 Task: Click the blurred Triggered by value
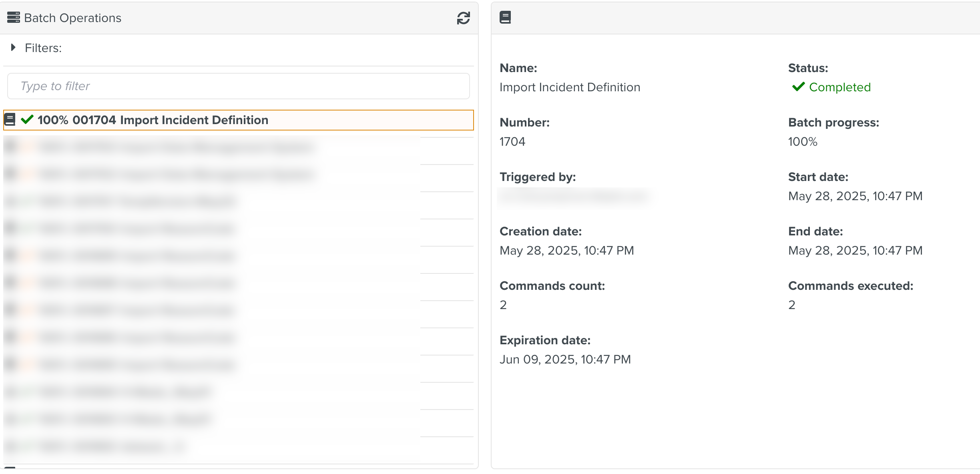(x=574, y=196)
